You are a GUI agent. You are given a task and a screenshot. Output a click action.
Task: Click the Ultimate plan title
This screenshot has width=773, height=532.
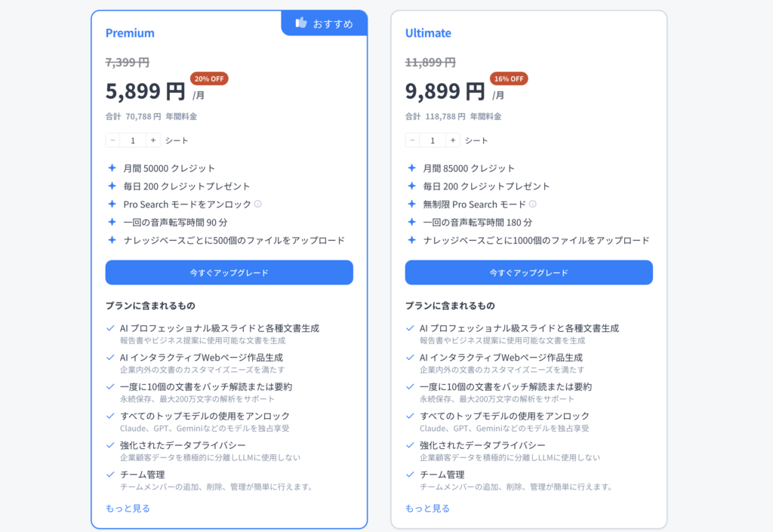point(428,33)
